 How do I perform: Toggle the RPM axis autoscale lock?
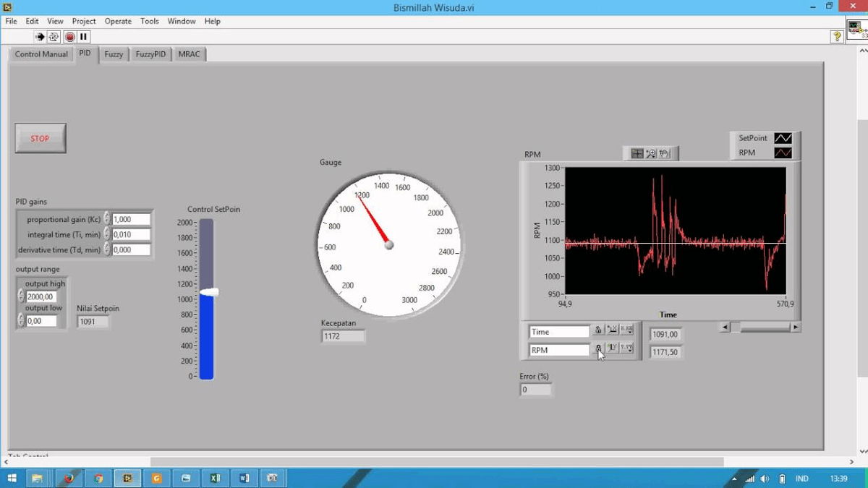click(598, 349)
